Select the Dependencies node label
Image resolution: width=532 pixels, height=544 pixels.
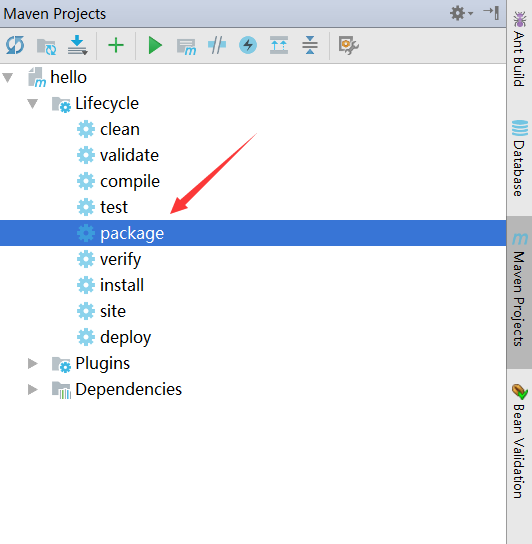128,389
